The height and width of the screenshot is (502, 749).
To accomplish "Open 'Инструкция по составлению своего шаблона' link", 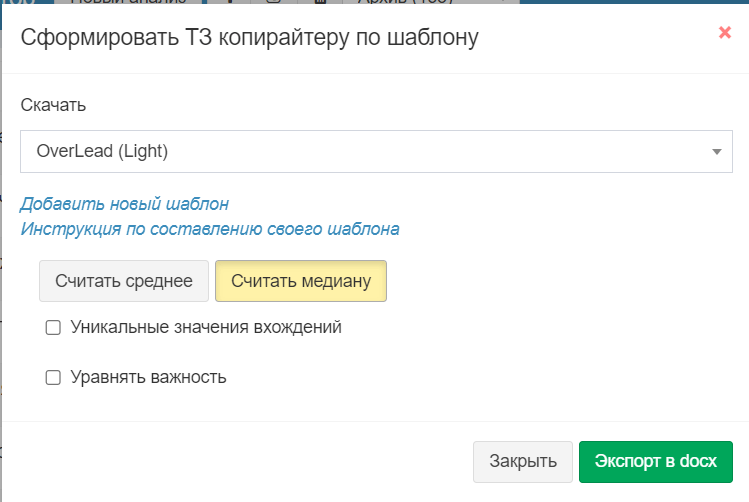I will (x=210, y=229).
